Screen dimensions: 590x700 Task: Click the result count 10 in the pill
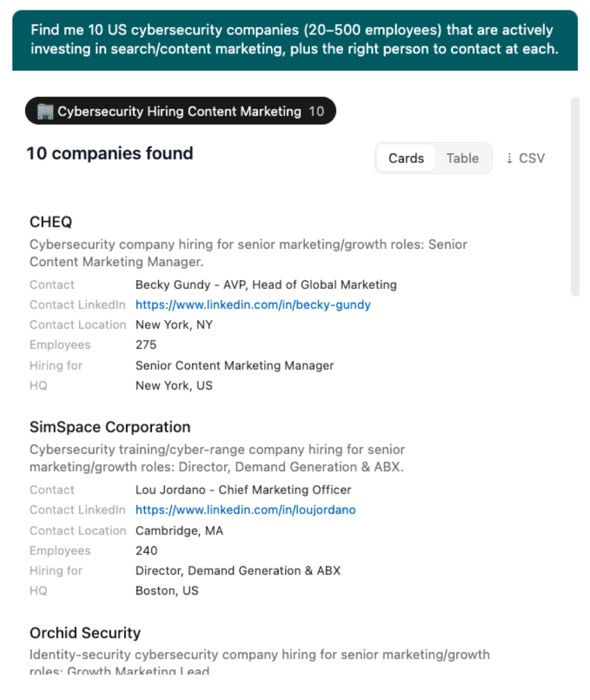coord(316,111)
